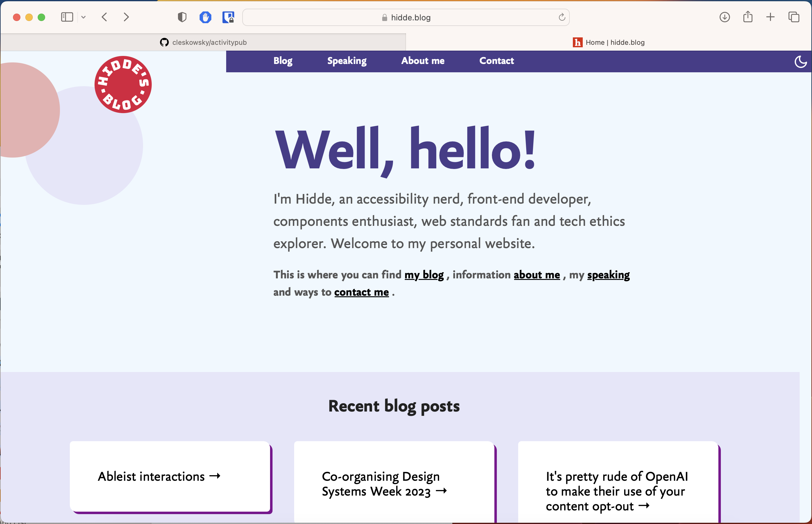Screen dimensions: 812x524
Task: Click the hidde.blog address bar
Action: click(x=406, y=17)
